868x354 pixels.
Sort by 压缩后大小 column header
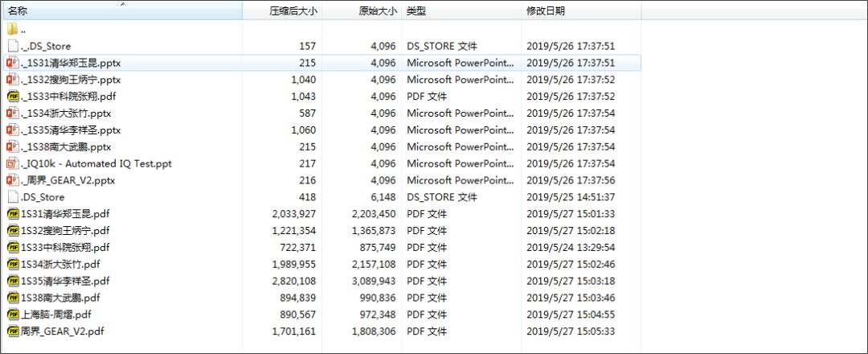pos(293,11)
